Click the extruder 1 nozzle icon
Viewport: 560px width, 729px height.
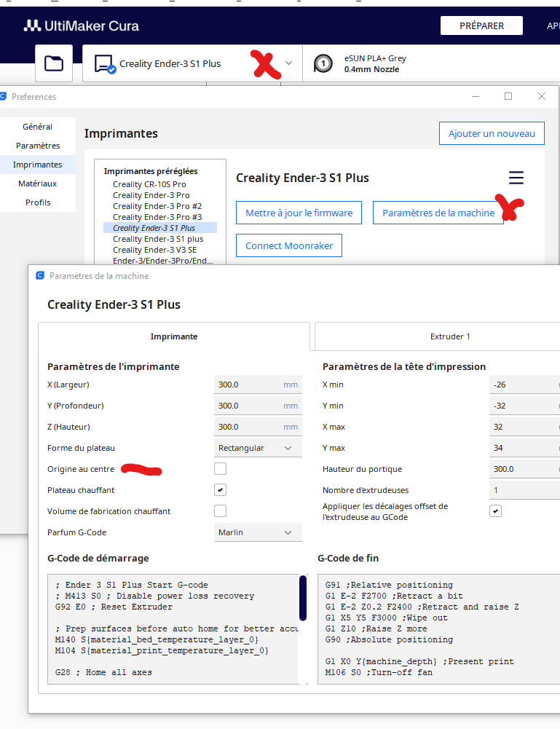[323, 63]
